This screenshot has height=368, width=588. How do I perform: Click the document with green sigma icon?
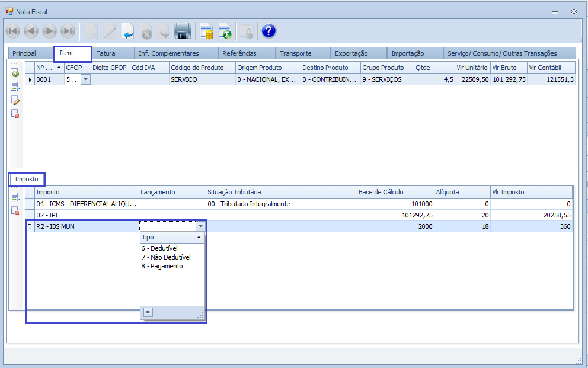click(x=225, y=31)
